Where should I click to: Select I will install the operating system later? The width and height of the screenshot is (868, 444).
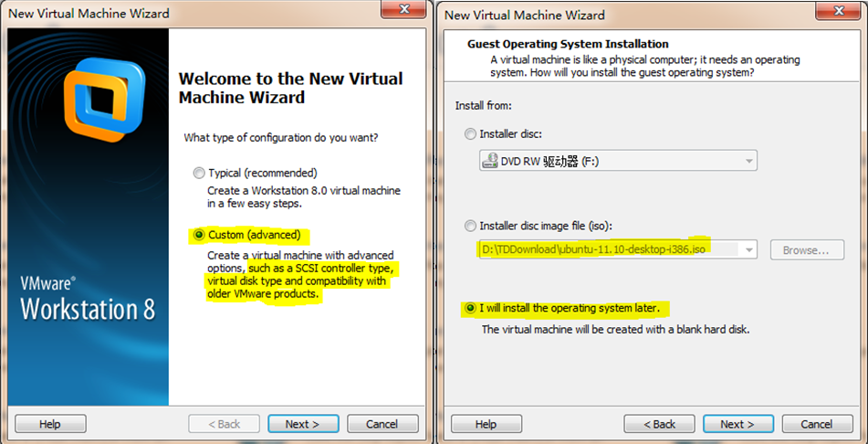point(470,308)
